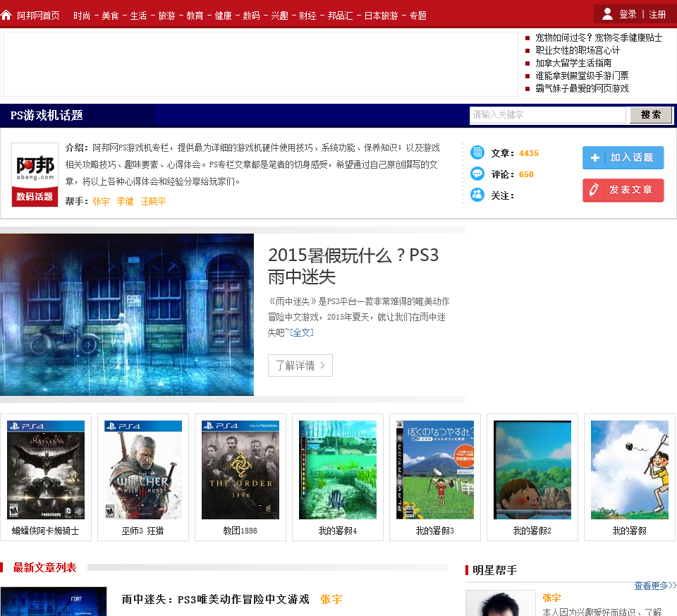Viewport: 677px width, 616px height.
Task: Open the 兴趣 navigation item
Action: (x=279, y=16)
